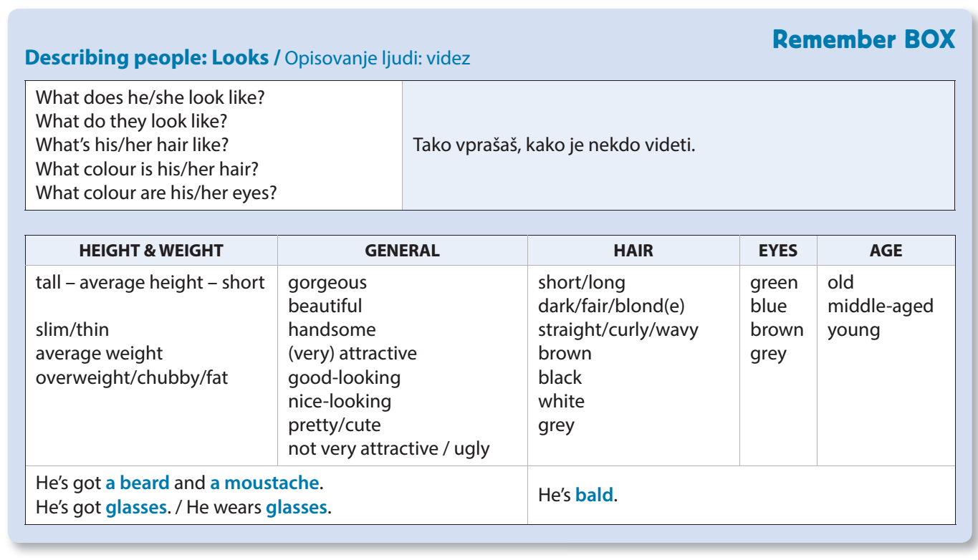Click the "straight/curly/wavy" hair entry

[x=618, y=330]
